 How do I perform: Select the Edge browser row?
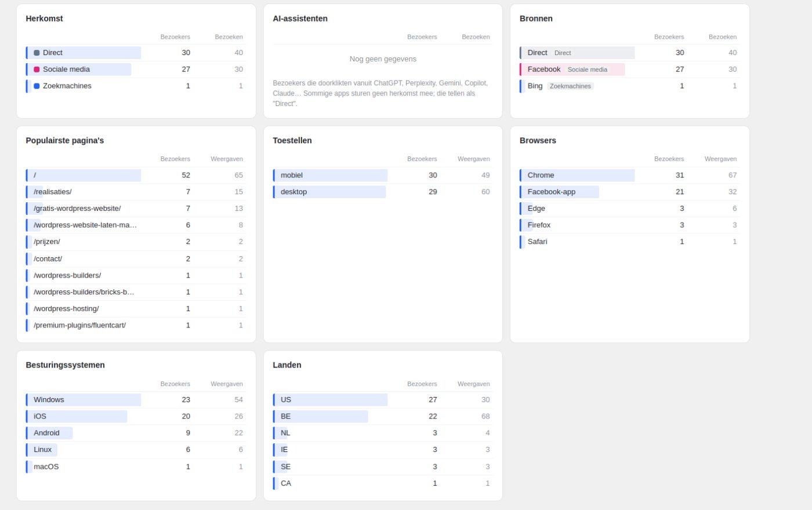tap(629, 209)
